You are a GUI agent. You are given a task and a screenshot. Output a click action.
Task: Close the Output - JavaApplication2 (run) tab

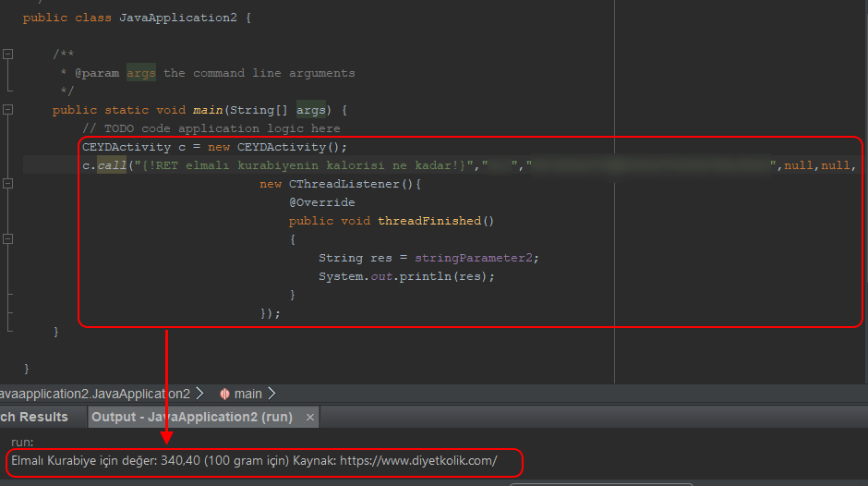point(310,418)
